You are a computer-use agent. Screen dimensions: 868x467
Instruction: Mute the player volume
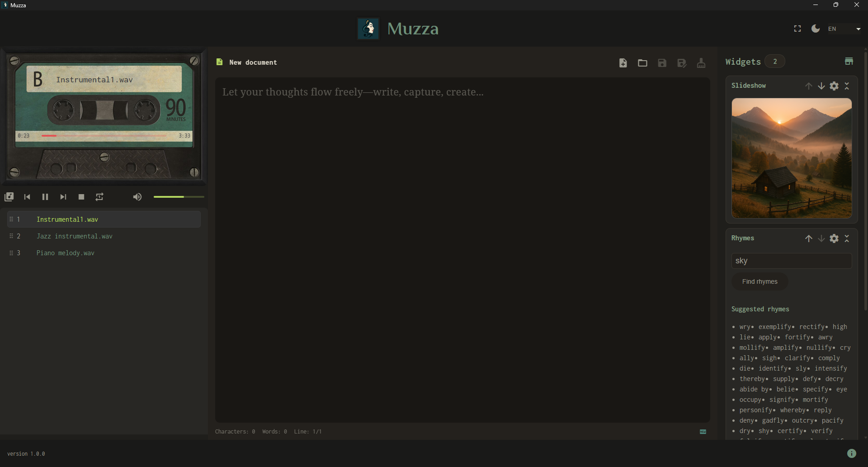click(x=137, y=197)
